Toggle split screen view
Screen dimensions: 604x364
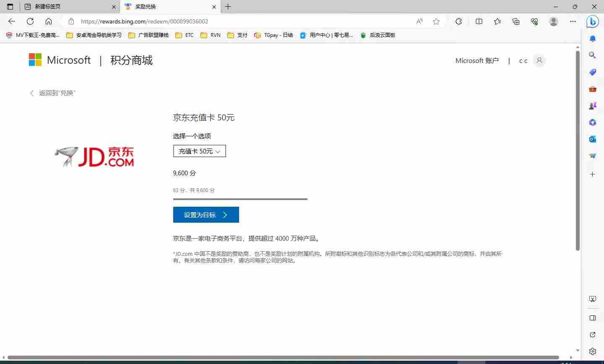pos(479,21)
